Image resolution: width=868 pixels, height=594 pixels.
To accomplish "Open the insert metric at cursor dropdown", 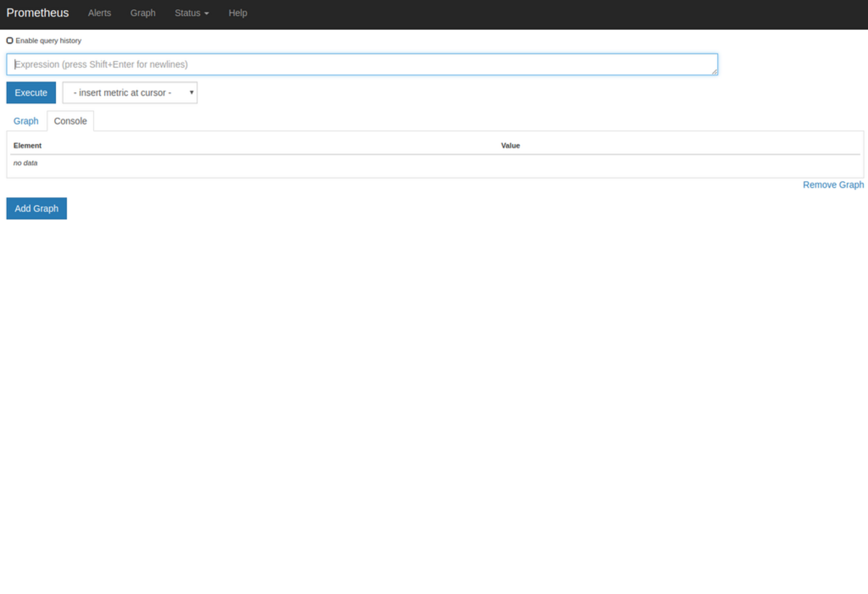I will [x=130, y=93].
